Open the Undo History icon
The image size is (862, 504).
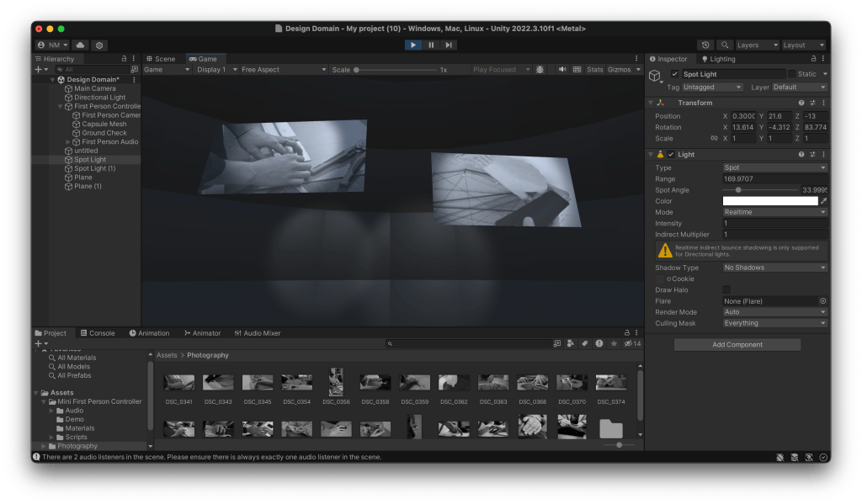click(706, 45)
